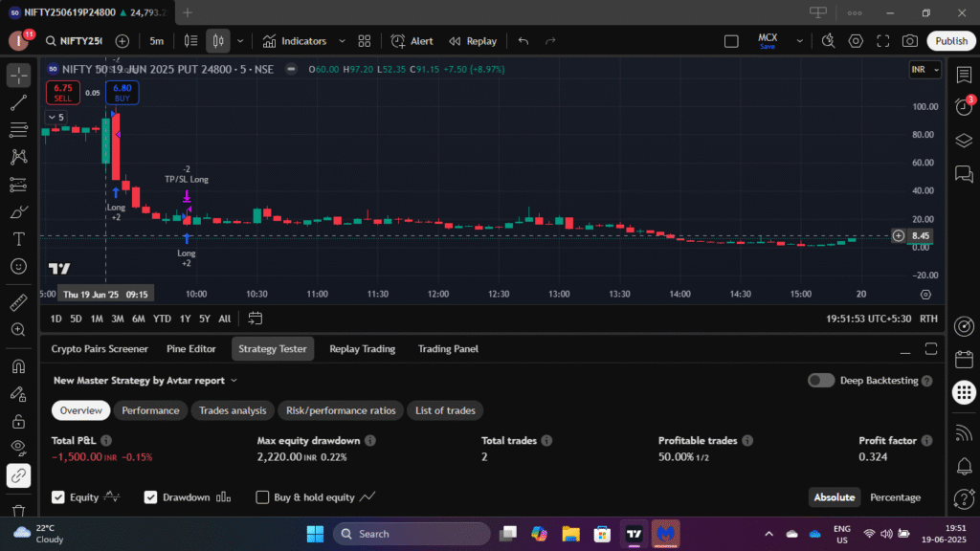Select the ruler measure tool
Image resolution: width=980 pixels, height=551 pixels.
pos(19,302)
